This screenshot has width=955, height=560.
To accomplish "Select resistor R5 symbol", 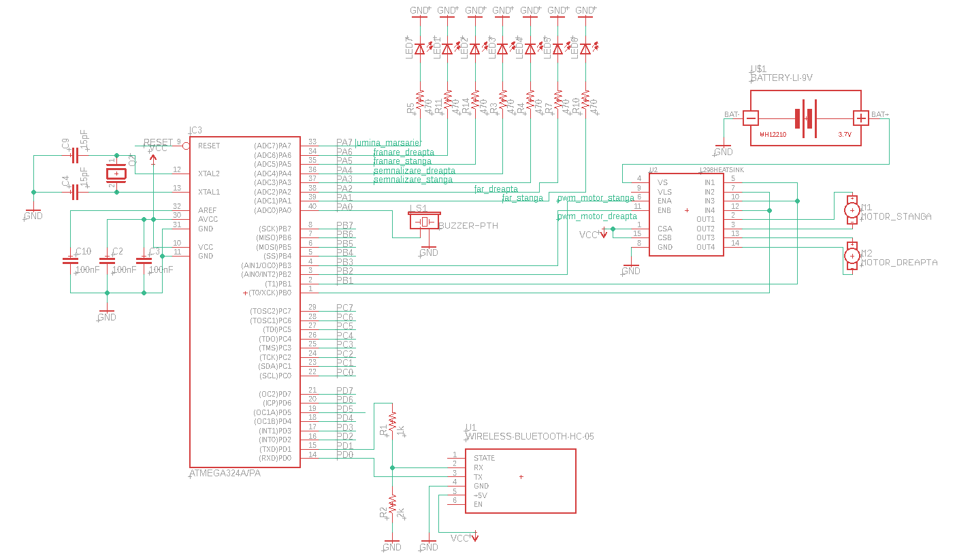I will [420, 101].
